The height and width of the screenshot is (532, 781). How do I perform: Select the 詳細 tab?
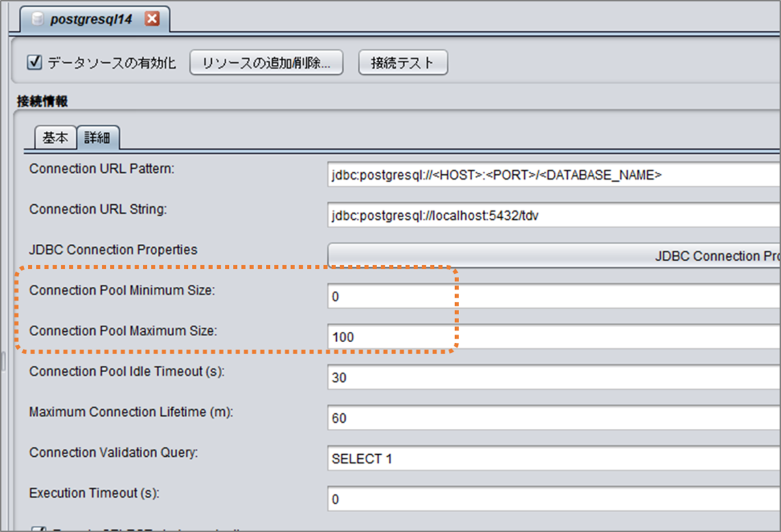(x=98, y=137)
